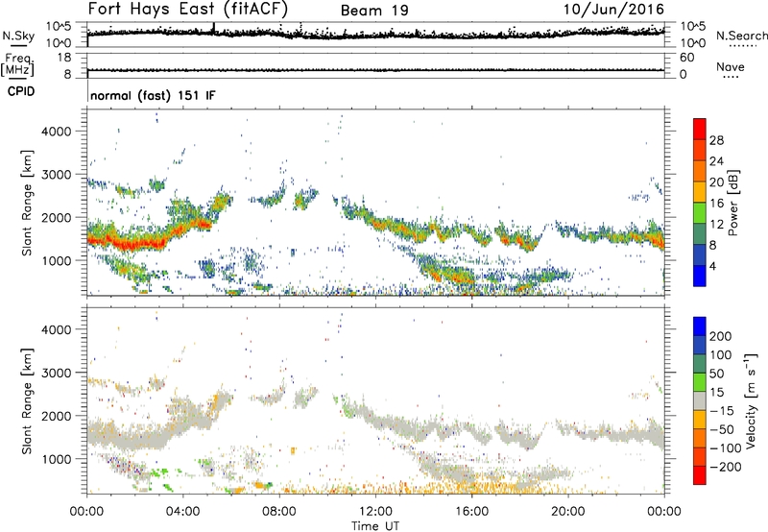Image resolution: width=768 pixels, height=532 pixels.
Task: Click the light green 12–16 dB power swatch
Action: pos(699,212)
